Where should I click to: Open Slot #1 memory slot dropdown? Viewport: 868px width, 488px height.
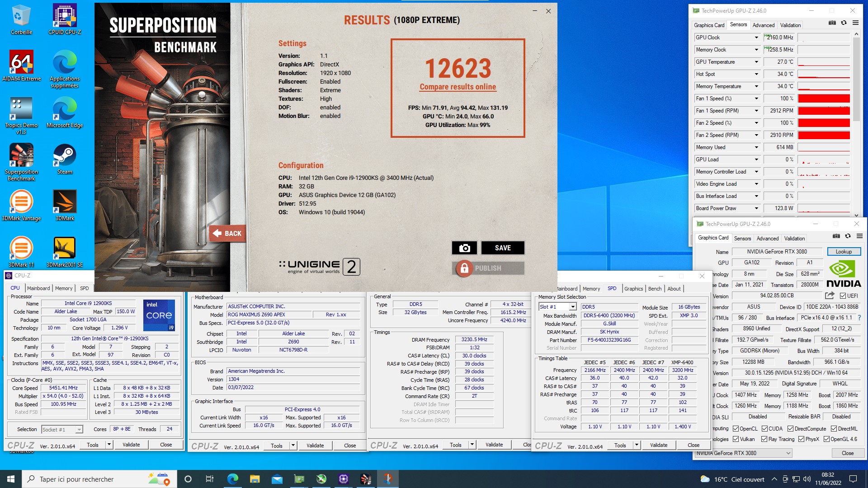[573, 307]
